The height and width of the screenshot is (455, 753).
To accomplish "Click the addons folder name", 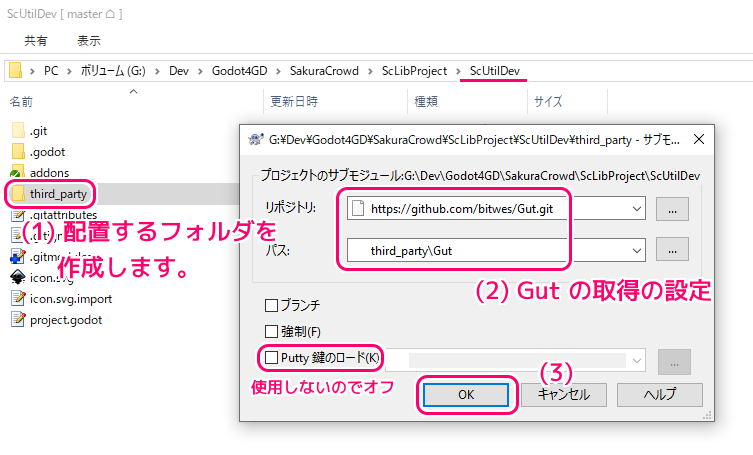I will 49,173.
